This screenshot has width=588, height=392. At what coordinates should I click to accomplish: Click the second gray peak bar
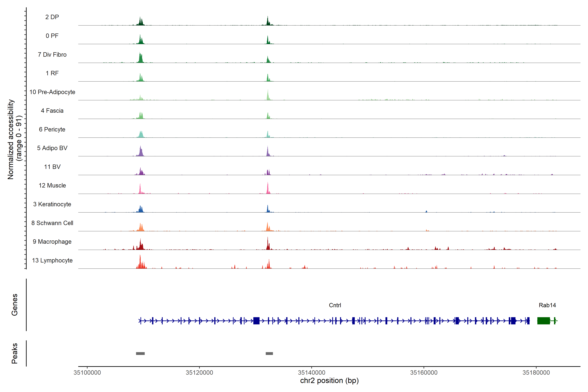(269, 353)
